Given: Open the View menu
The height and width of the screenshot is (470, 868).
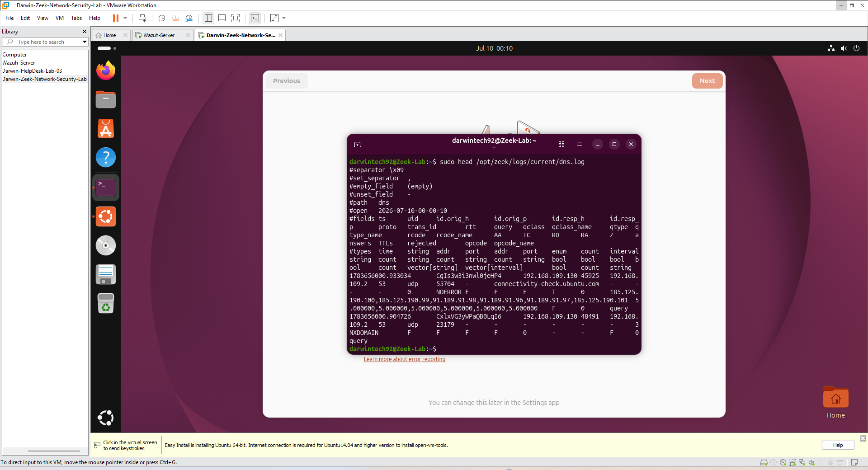Looking at the screenshot, I should pos(42,18).
